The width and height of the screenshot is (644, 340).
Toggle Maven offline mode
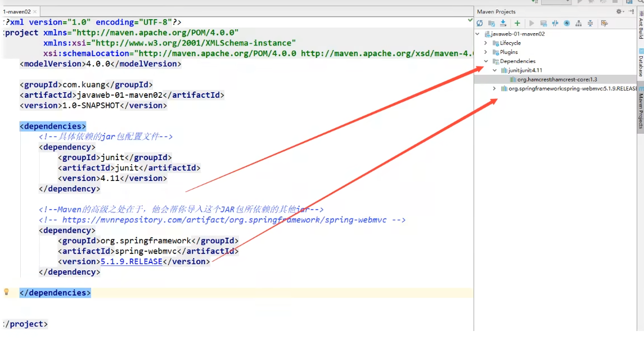click(555, 24)
